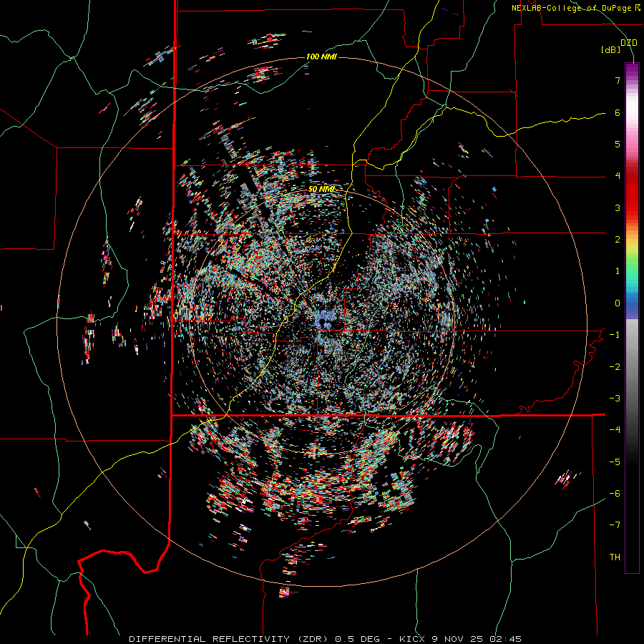This screenshot has width=644, height=644.
Task: Select the -5 value on the color scale
Action: coord(615,462)
